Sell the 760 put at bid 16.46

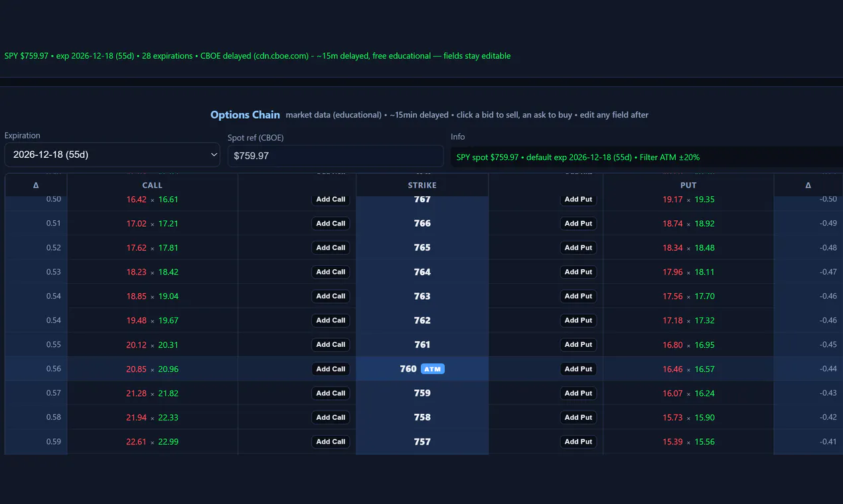point(672,369)
